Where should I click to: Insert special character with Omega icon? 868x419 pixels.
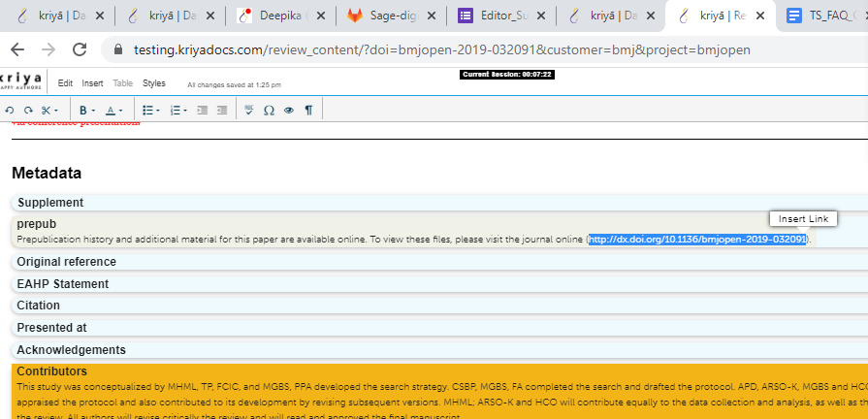click(x=269, y=111)
